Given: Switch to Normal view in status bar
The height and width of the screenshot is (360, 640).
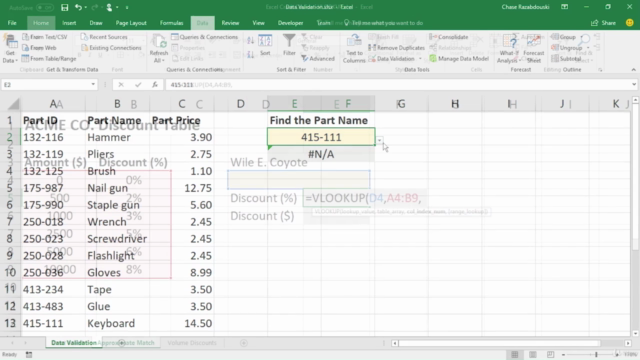Looking at the screenshot, I should point(515,354).
